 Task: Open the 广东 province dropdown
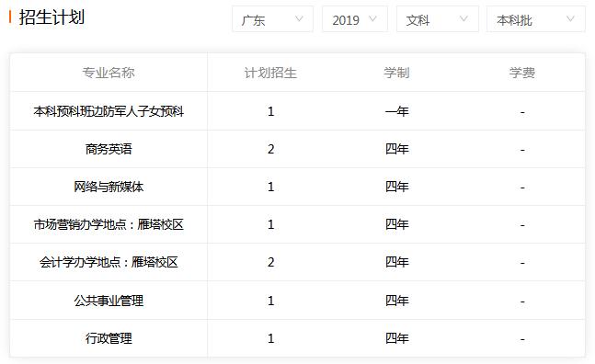[272, 19]
